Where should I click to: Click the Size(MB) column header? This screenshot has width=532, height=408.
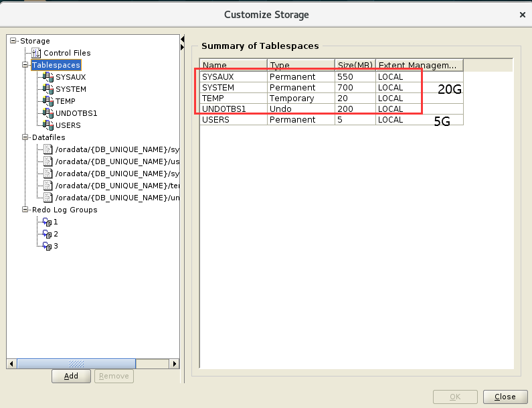(x=355, y=65)
